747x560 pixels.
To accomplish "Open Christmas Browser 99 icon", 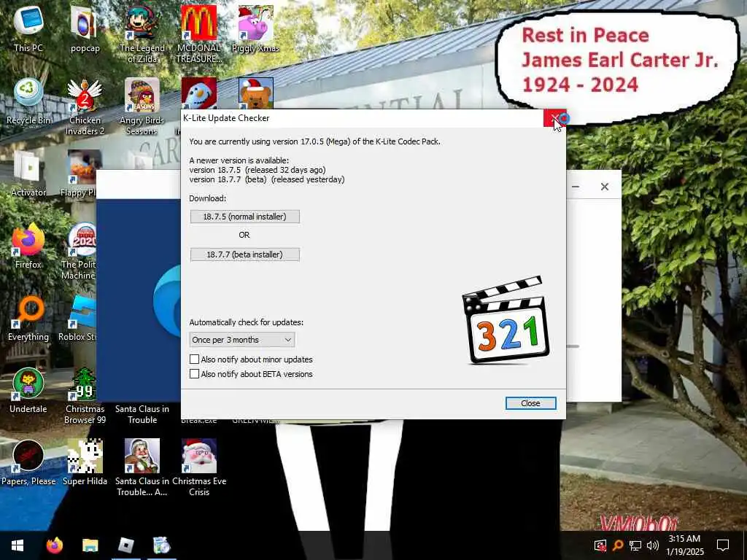I will click(x=85, y=396).
